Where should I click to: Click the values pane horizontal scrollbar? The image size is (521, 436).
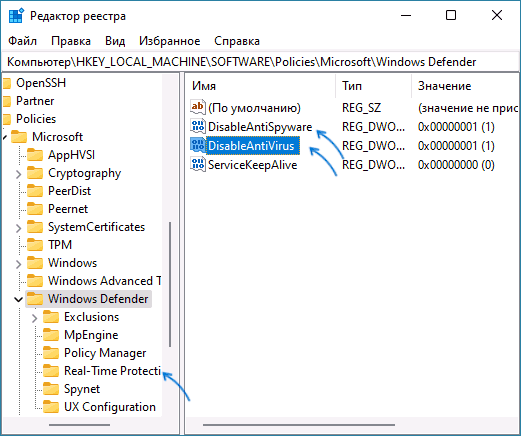tap(299, 425)
